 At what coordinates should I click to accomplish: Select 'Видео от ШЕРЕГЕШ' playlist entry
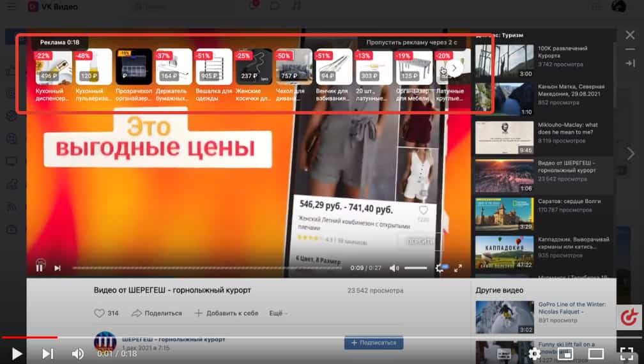(544, 175)
